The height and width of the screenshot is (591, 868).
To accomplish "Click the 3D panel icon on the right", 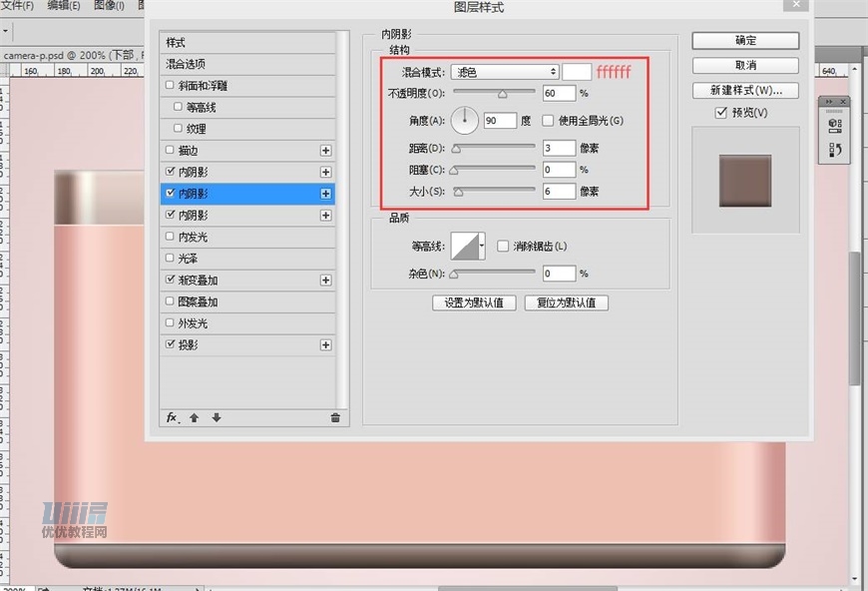I will (835, 127).
